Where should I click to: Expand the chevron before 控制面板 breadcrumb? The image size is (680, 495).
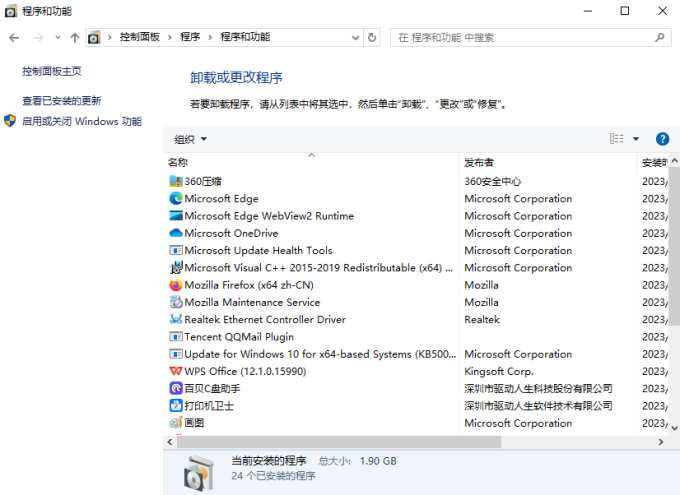point(110,38)
